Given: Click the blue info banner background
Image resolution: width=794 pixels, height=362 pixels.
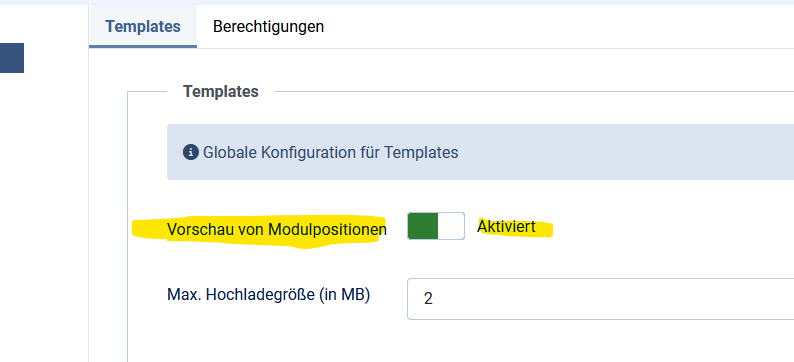Looking at the screenshot, I should click(x=608, y=152).
